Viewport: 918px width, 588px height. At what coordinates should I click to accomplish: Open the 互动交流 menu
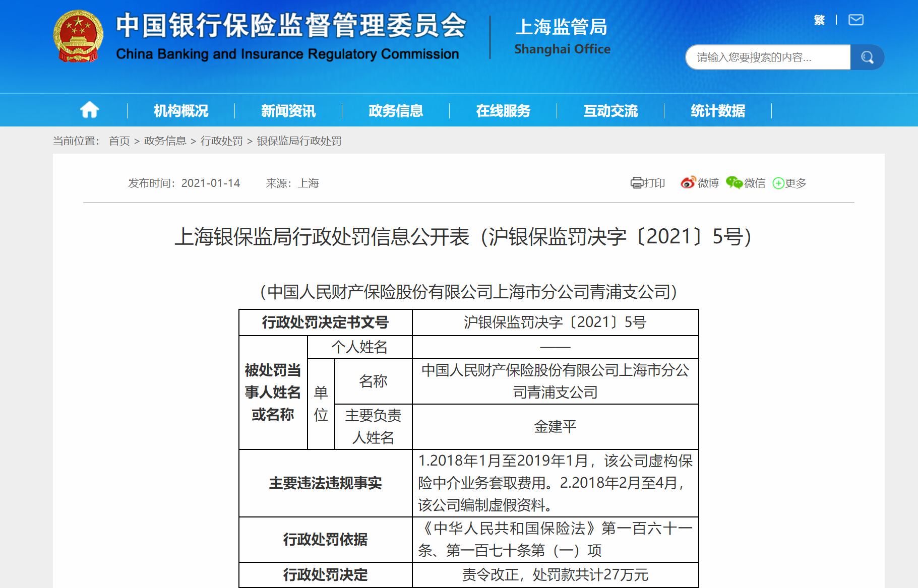610,110
